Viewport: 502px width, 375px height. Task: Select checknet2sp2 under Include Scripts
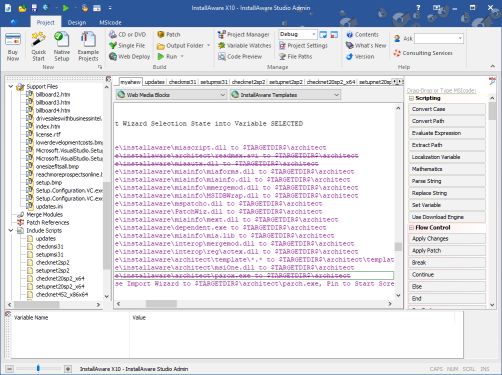pos(52,262)
